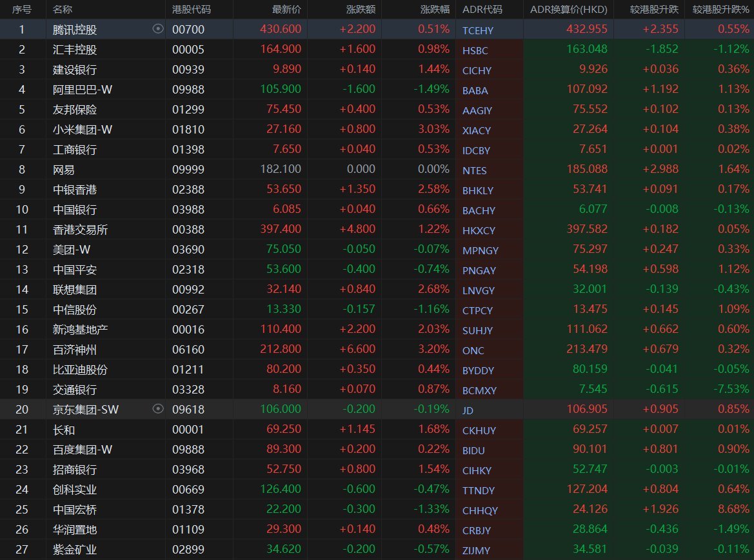The height and width of the screenshot is (560, 754).
Task: Click ADR converted price 432.955
Action: coord(587,29)
